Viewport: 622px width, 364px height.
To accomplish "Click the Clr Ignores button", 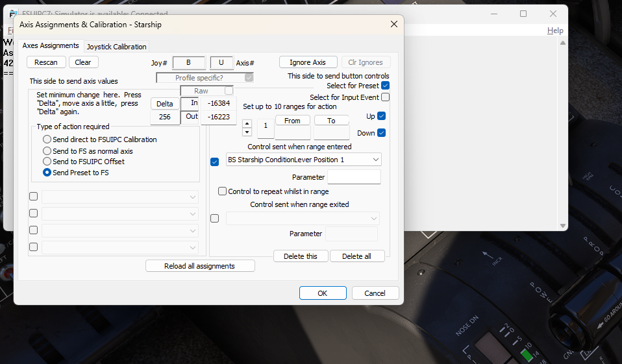I will point(366,62).
